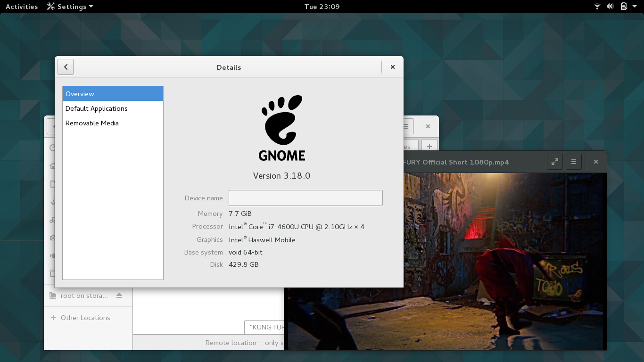Image resolution: width=644 pixels, height=362 pixels.
Task: Eject the root on storage mount
Action: pos(119,296)
